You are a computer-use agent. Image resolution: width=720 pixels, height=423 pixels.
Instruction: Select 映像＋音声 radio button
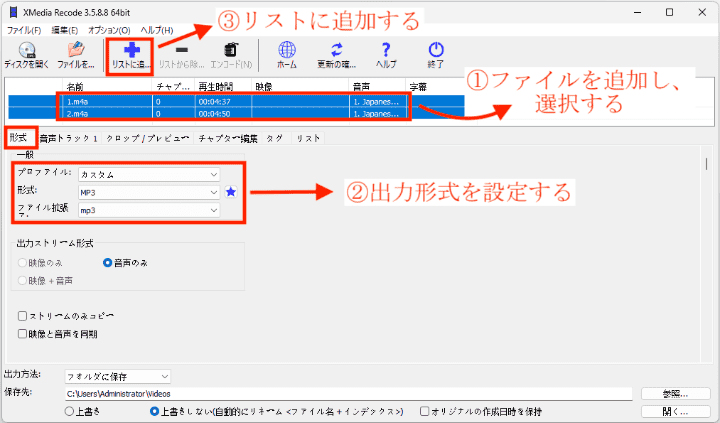tap(22, 280)
